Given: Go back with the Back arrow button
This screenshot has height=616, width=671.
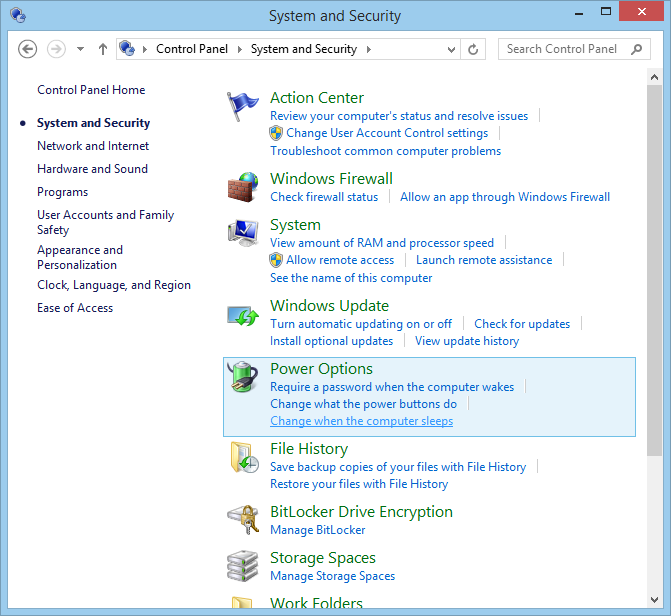Looking at the screenshot, I should click(x=27, y=49).
